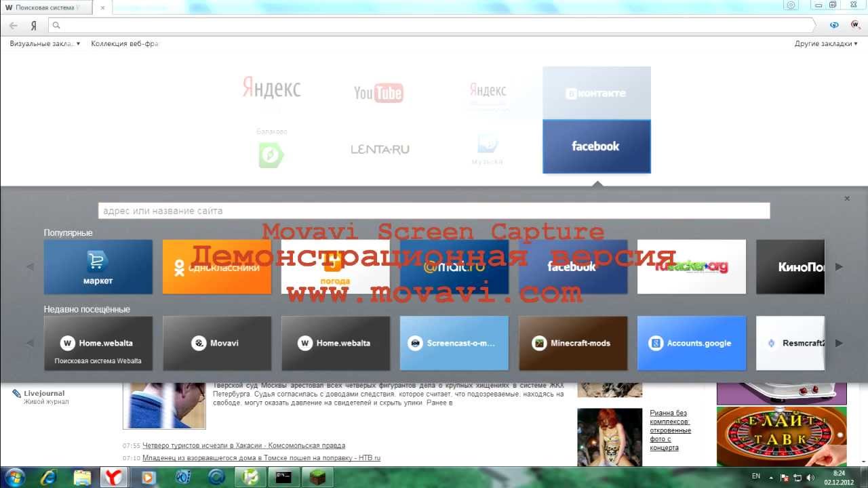The height and width of the screenshot is (488, 868).
Task: Open the LENTA.RU tile
Action: [380, 148]
